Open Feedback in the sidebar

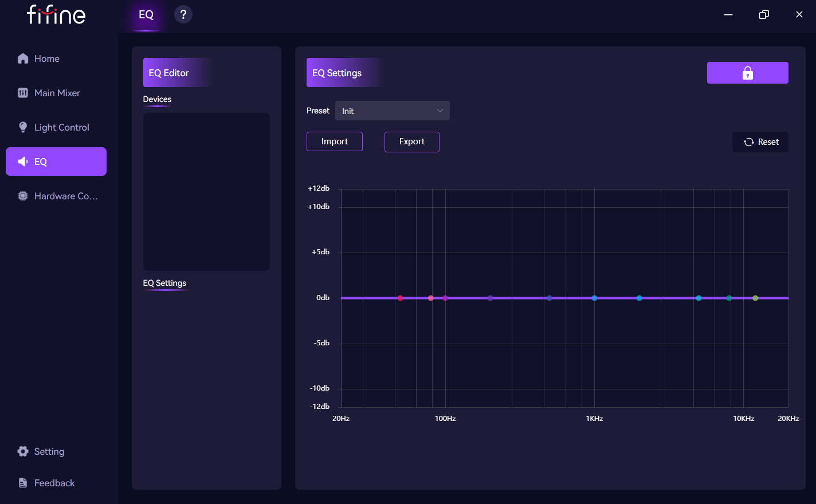tap(56, 483)
